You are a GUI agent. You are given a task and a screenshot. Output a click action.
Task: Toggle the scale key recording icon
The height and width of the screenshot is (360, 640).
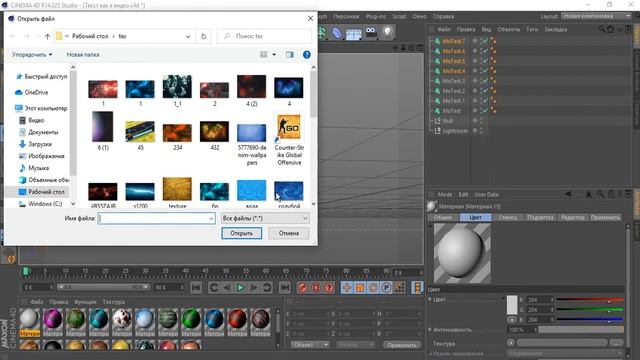tap(360, 288)
